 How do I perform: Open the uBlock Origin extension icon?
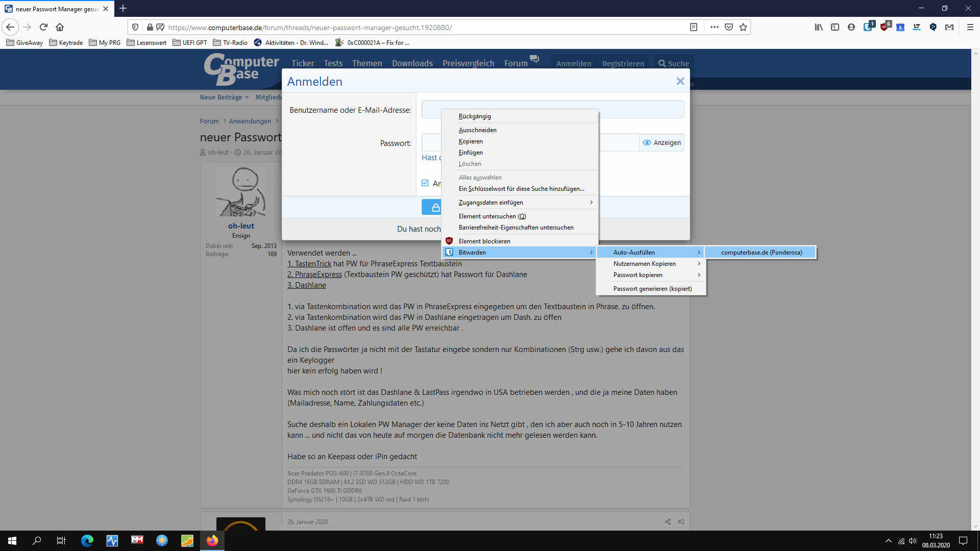(885, 27)
